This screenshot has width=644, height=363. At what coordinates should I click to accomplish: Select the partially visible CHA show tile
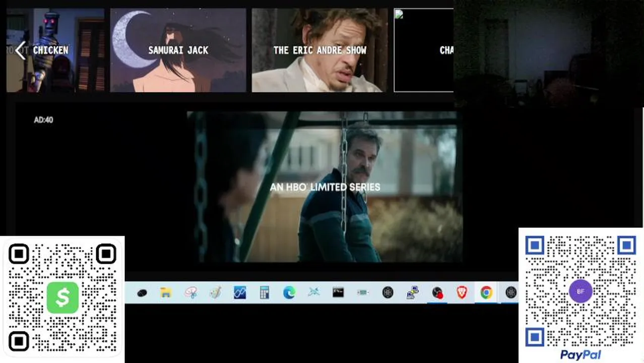pyautogui.click(x=424, y=50)
